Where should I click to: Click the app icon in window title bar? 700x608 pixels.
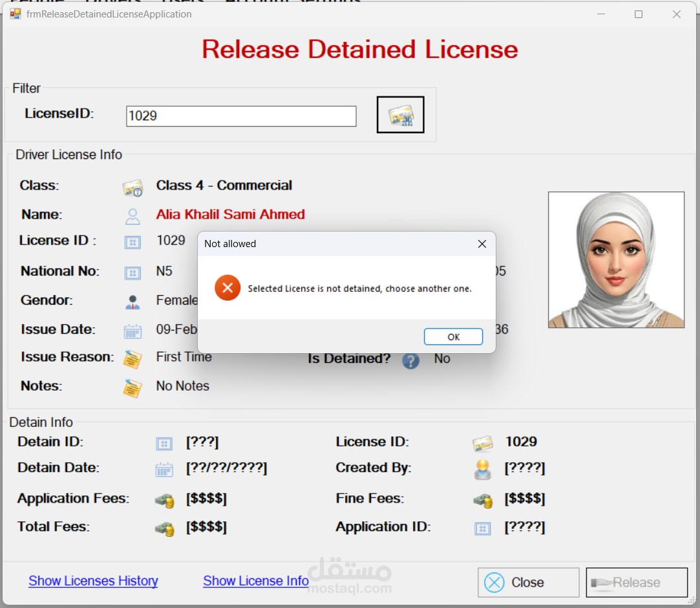(x=16, y=14)
